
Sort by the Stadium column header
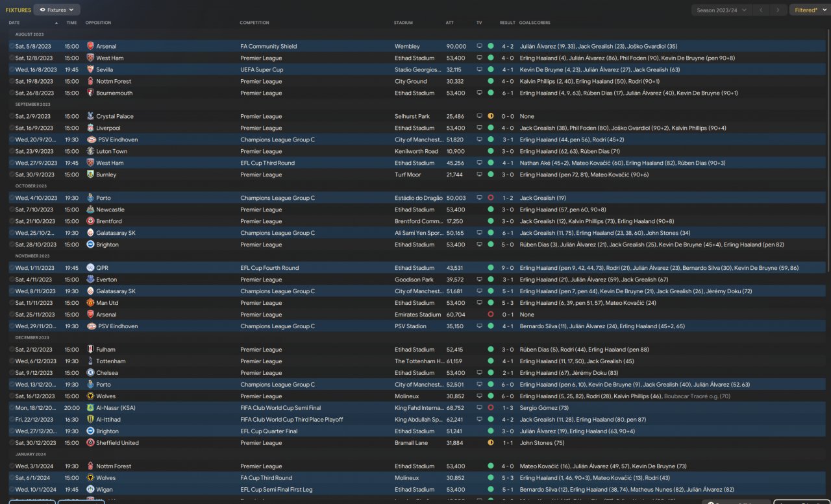point(403,23)
